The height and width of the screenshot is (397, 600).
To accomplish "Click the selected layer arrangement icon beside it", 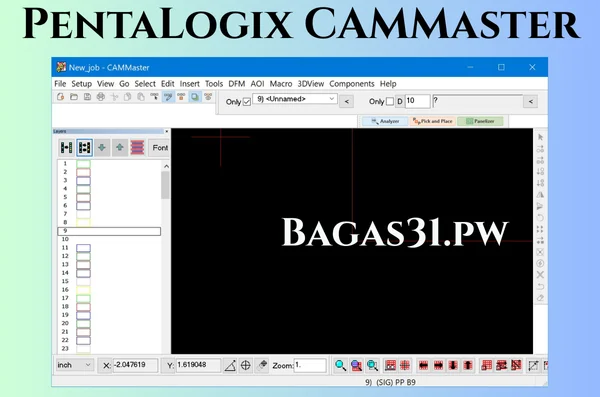I will [x=84, y=147].
